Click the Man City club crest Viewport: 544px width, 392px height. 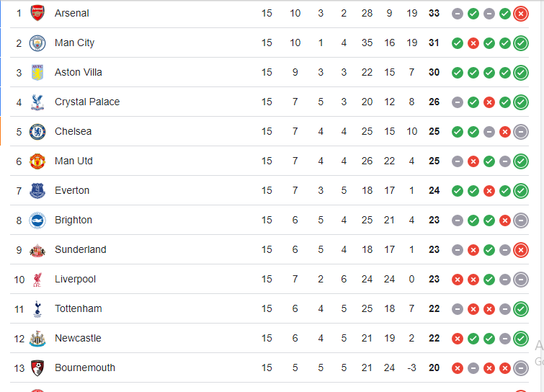pyautogui.click(x=37, y=43)
